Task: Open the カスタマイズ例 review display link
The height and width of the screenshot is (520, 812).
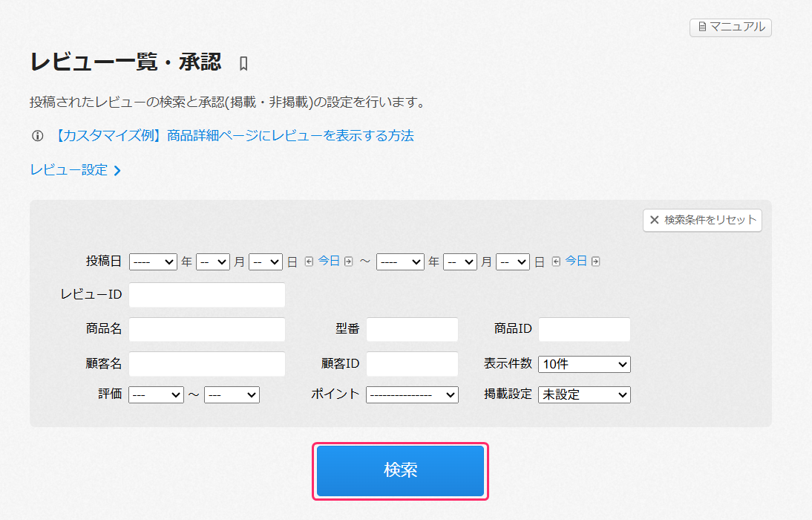Action: (x=234, y=136)
